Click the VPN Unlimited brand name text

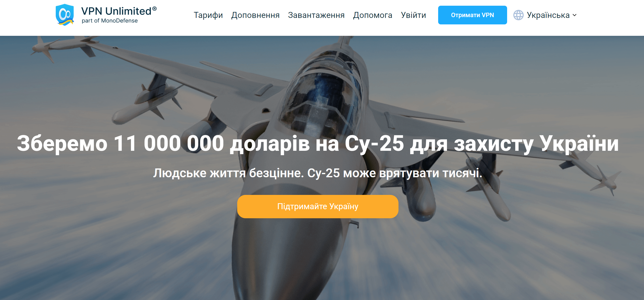click(116, 11)
